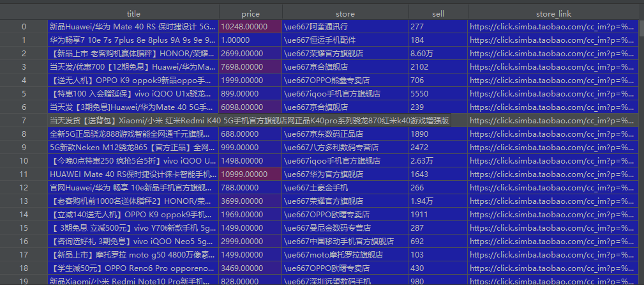Select store cell OPPO熊鑫专卖店
This screenshot has width=644, height=285.
[345, 80]
